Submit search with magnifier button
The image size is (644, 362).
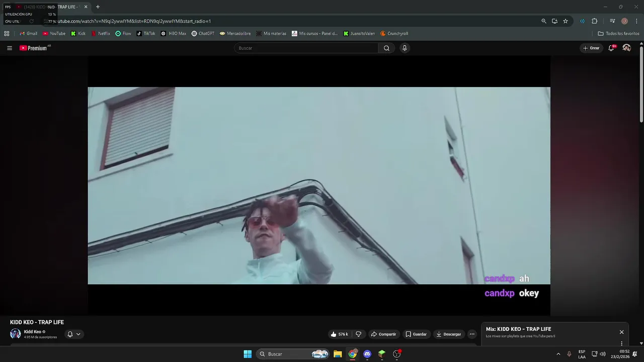point(386,48)
